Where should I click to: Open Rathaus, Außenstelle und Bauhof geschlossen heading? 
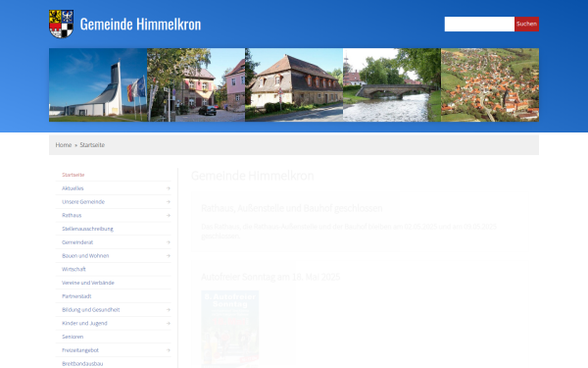coord(292,208)
